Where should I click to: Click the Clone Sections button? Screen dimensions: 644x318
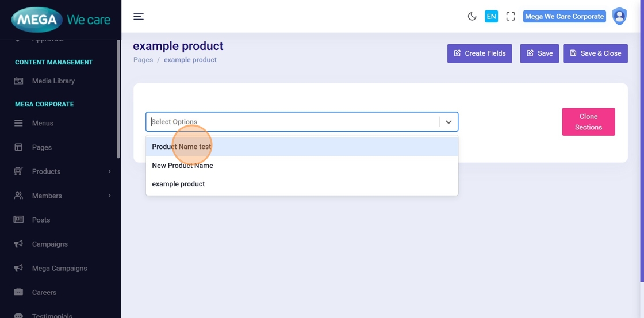(x=588, y=122)
